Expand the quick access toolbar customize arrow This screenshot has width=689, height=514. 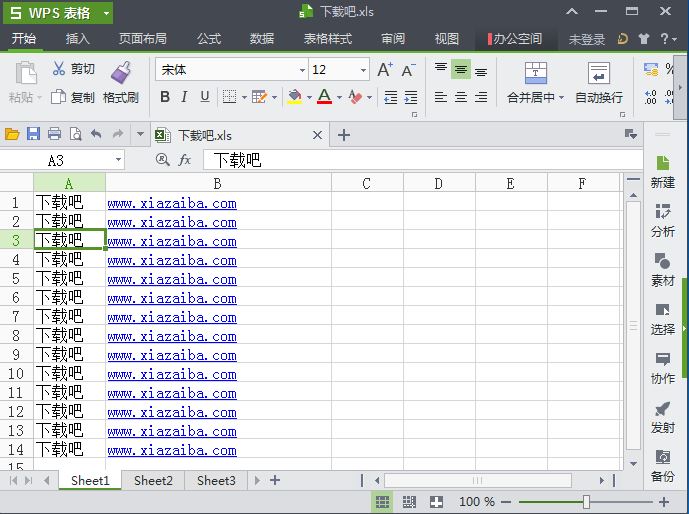pos(140,134)
